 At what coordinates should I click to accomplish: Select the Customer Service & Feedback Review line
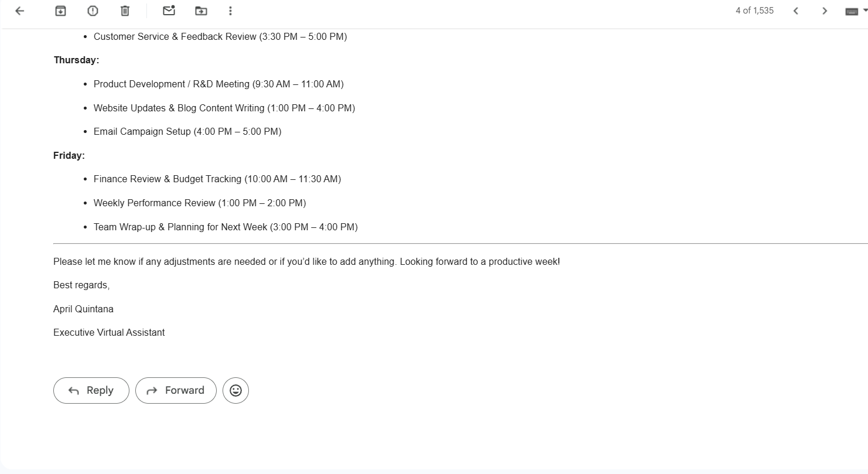tap(220, 37)
